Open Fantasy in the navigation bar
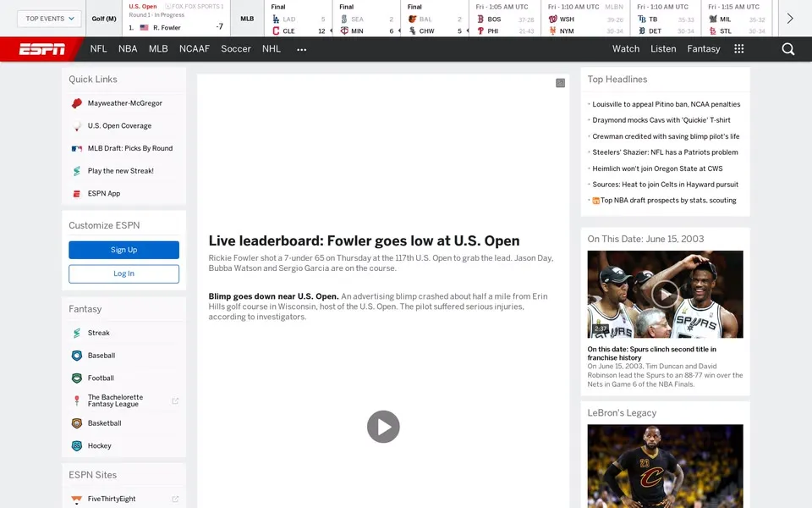The image size is (812, 508). click(x=703, y=49)
